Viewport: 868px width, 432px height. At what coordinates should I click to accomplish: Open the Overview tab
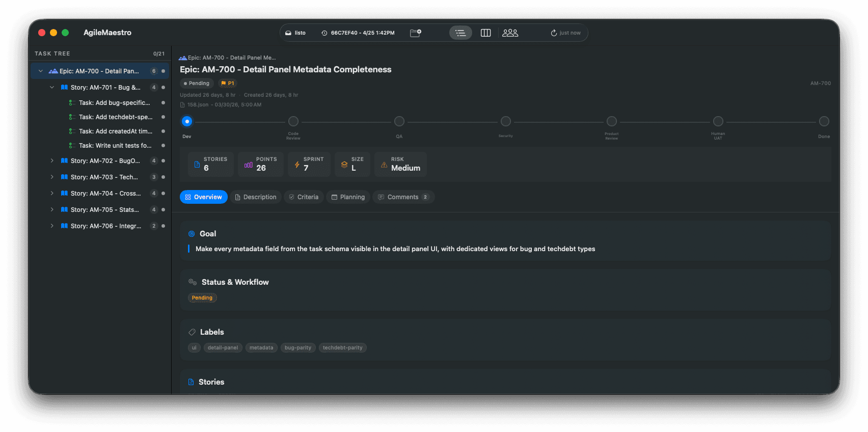coord(204,197)
